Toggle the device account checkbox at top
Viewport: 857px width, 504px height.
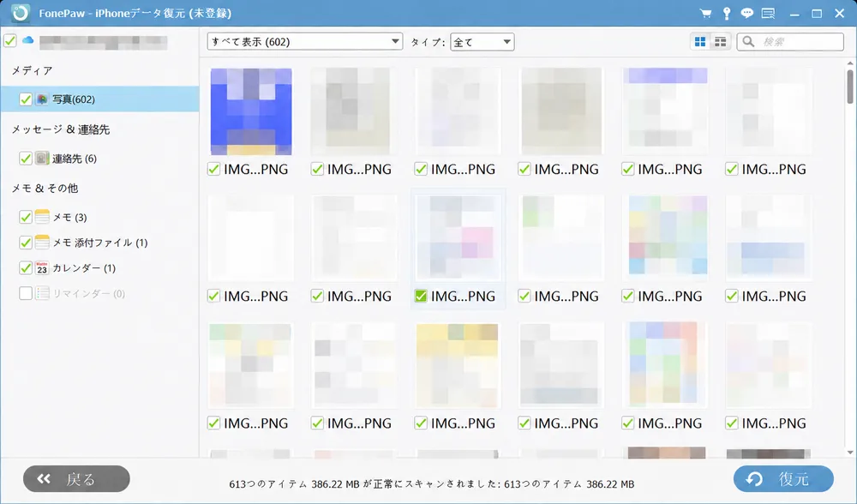9,41
